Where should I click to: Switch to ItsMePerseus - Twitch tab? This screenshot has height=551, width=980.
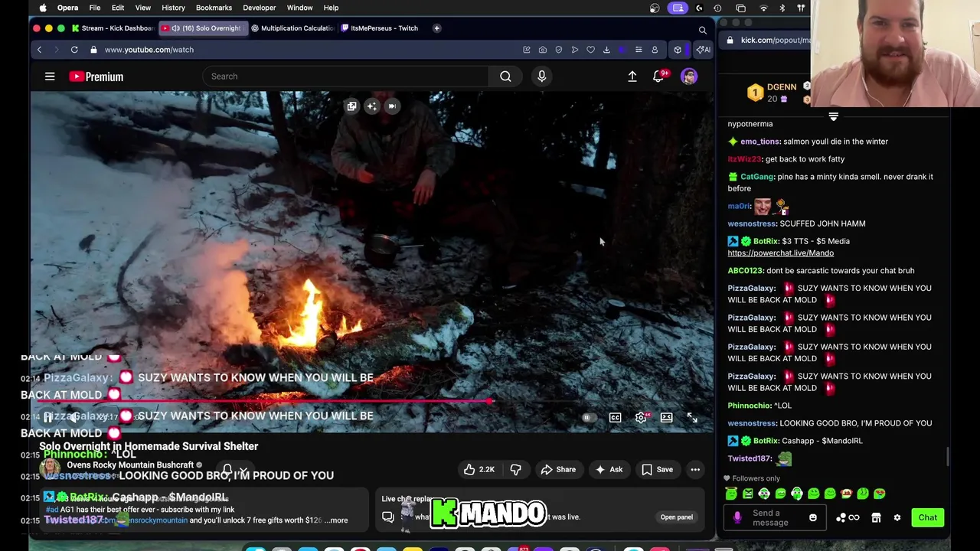(x=380, y=28)
